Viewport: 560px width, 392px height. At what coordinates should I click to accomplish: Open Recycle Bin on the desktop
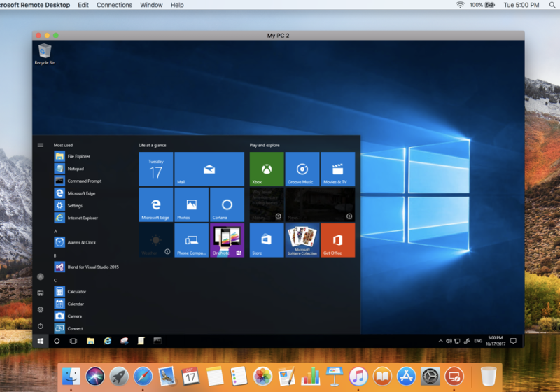[45, 53]
